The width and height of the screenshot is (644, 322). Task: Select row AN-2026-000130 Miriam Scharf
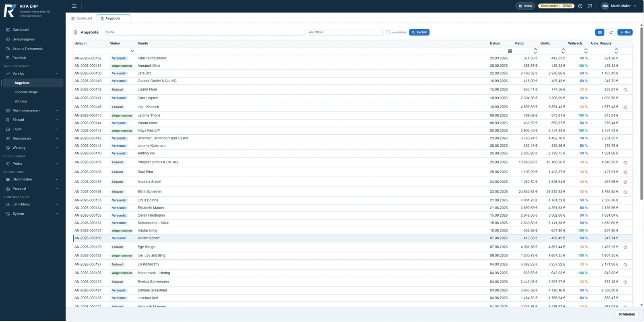352,238
